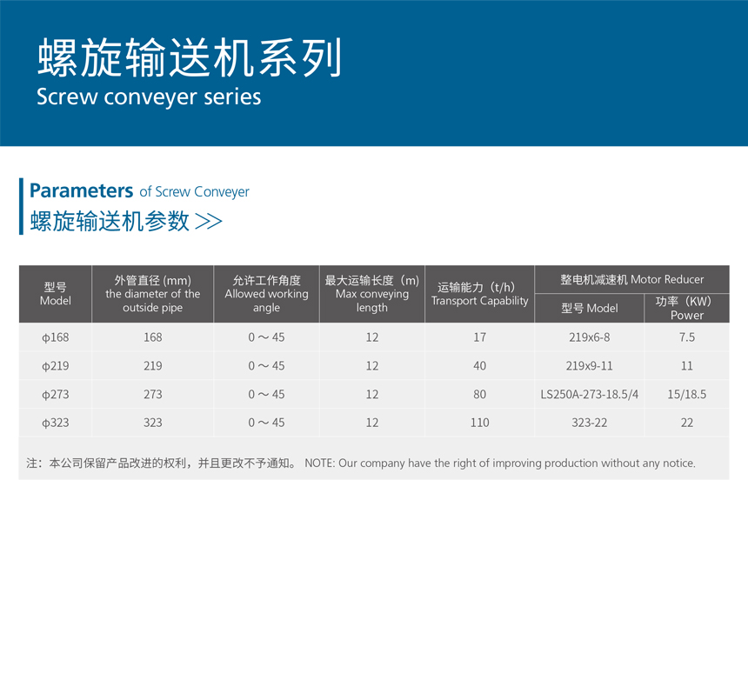The image size is (748, 700).
Task: Select the 219x6-8 motor model cell
Action: tap(589, 337)
